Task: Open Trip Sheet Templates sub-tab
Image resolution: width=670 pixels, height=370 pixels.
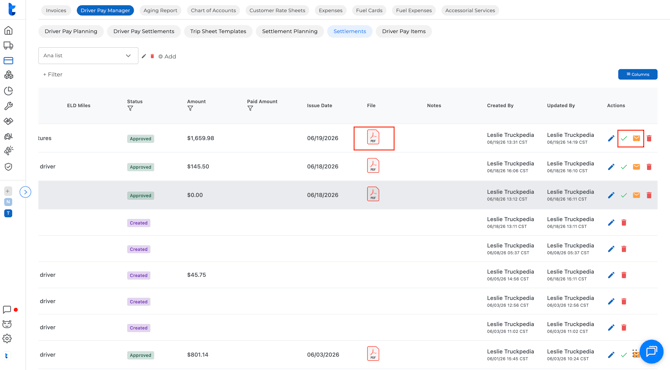Action: click(x=218, y=31)
